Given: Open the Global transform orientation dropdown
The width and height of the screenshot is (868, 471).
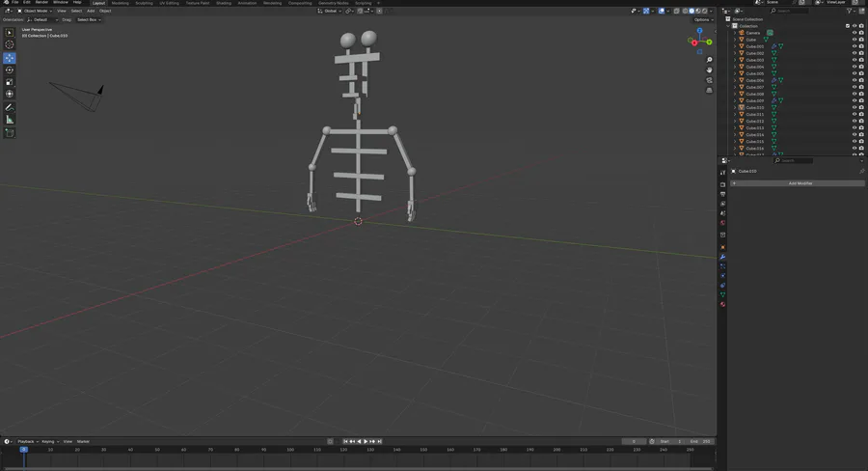Looking at the screenshot, I should [330, 11].
